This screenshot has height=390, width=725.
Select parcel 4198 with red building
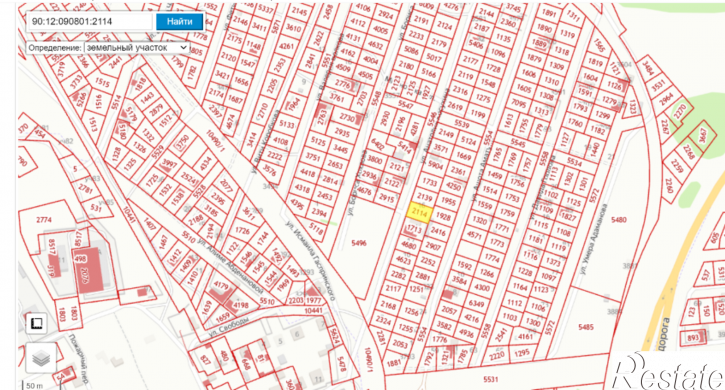240,305
